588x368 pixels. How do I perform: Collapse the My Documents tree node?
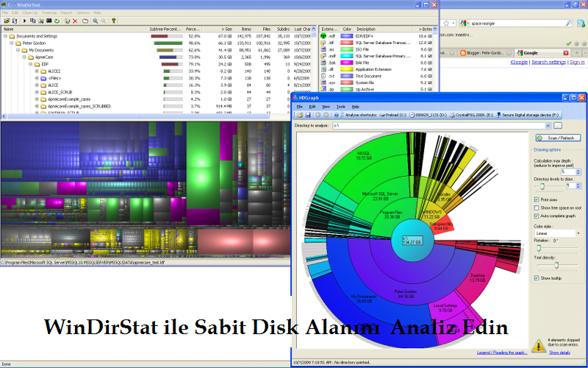click(18, 50)
